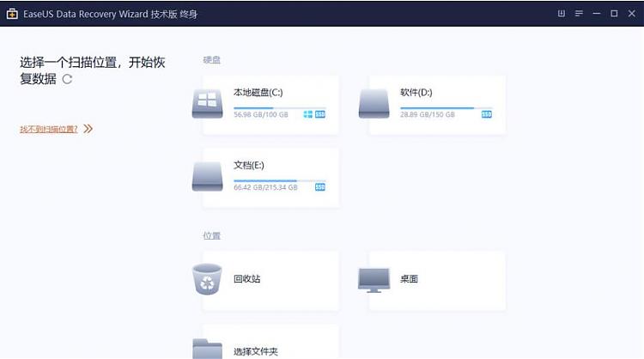Select the 软件(D:) drive icon

tap(374, 104)
